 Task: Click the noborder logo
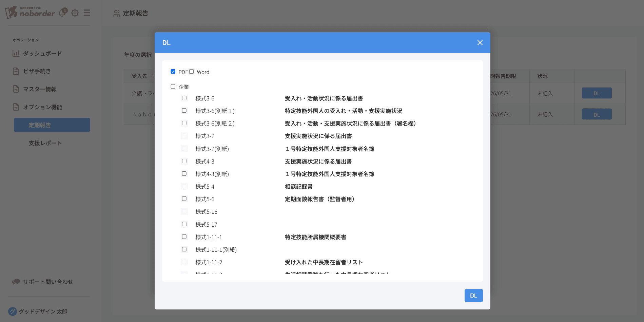(31, 13)
